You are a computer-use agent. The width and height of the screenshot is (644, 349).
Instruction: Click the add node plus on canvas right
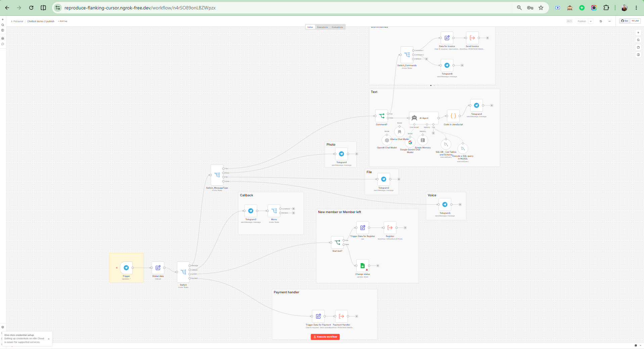tap(638, 33)
